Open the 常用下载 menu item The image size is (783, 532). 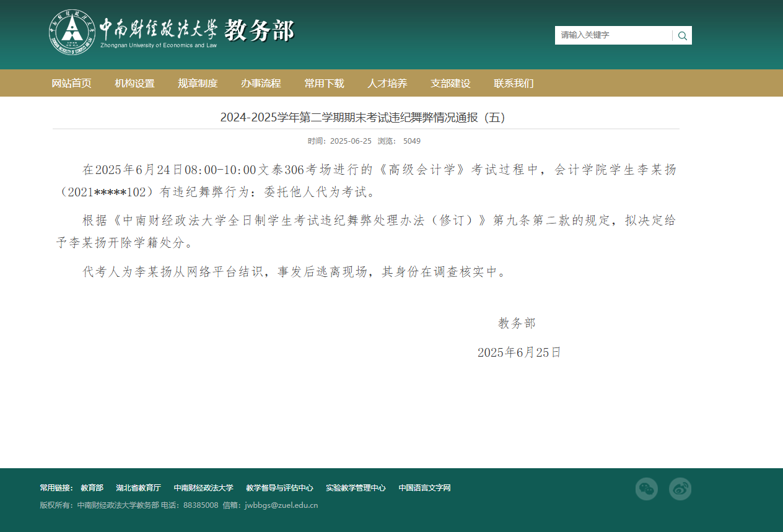(x=324, y=83)
